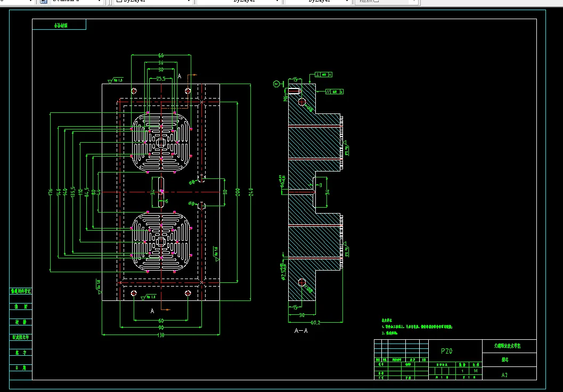Pick the 240 overall height dimension
Image resolution: width=563 pixels, height=392 pixels.
click(251, 192)
